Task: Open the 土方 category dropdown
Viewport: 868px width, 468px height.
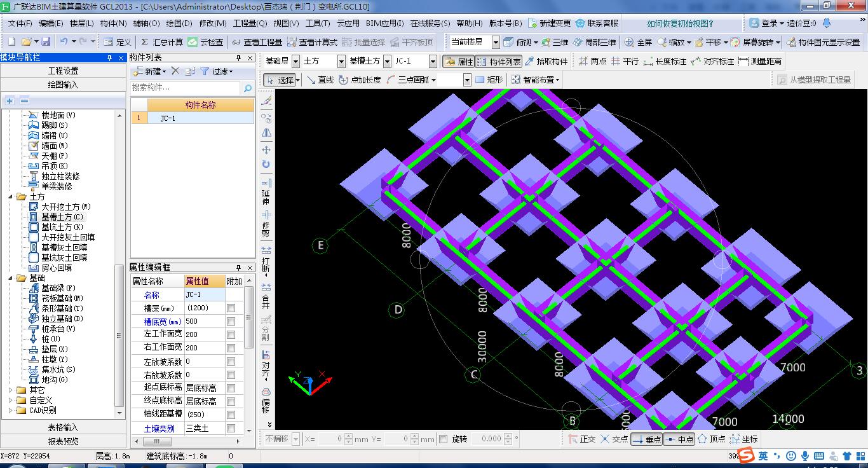Action: click(x=341, y=62)
